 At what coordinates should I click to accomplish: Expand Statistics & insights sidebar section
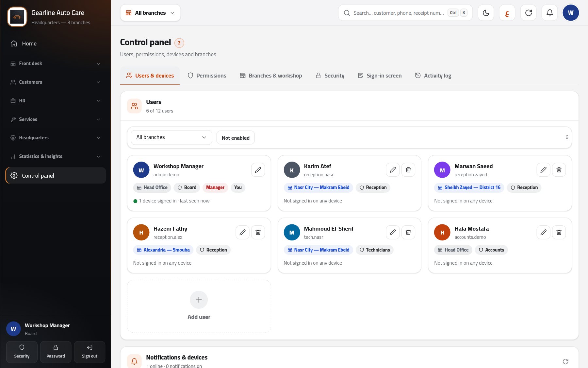(56, 156)
